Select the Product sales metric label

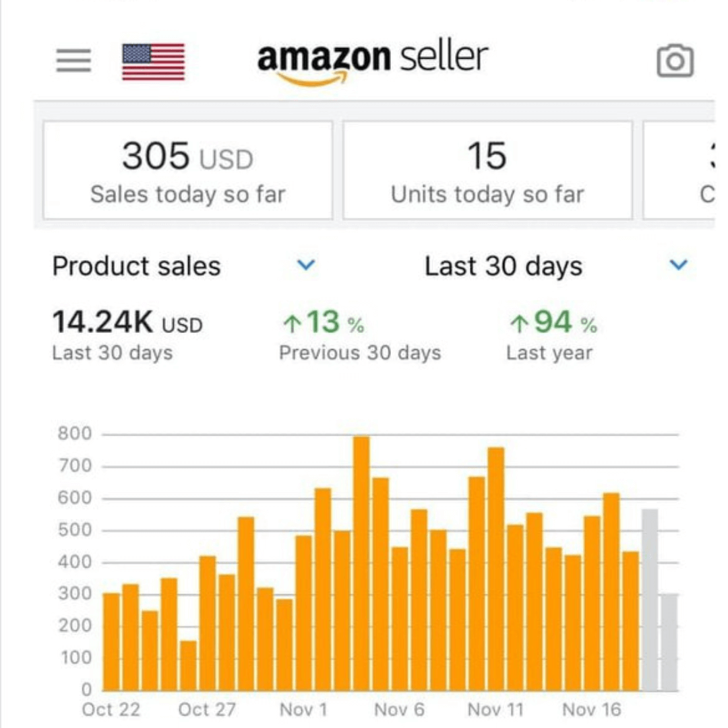(x=136, y=266)
